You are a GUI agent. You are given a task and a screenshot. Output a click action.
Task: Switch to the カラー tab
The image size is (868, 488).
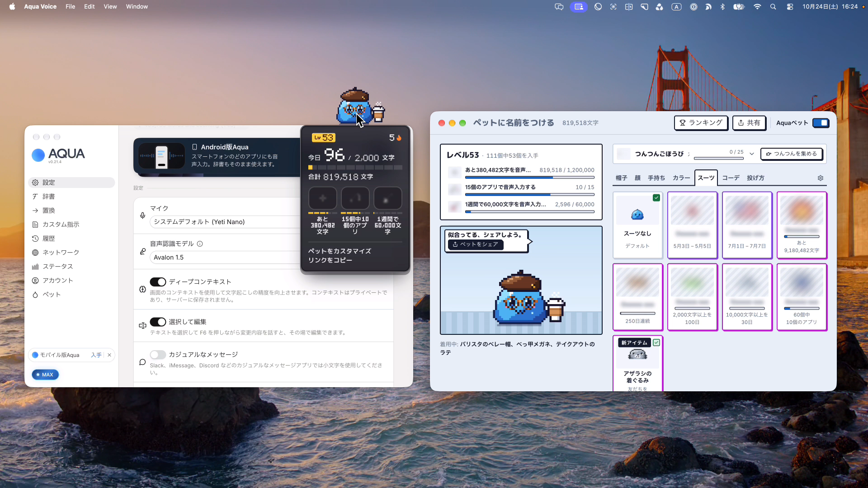point(681,178)
